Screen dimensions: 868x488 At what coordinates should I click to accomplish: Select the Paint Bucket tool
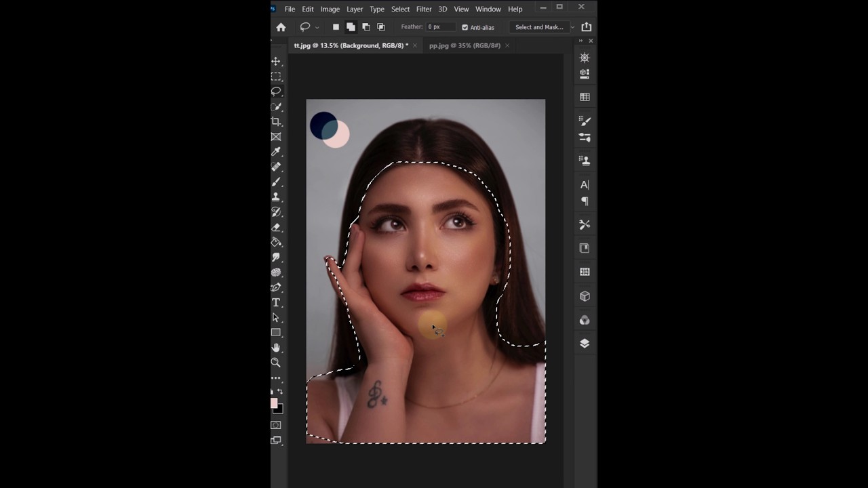(276, 242)
